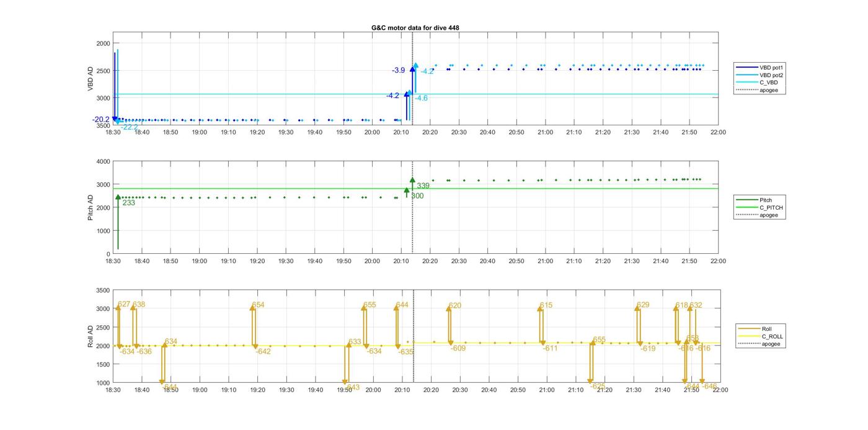
Task: Click the 'VBD AD' y-axis label
Action: pyautogui.click(x=91, y=79)
